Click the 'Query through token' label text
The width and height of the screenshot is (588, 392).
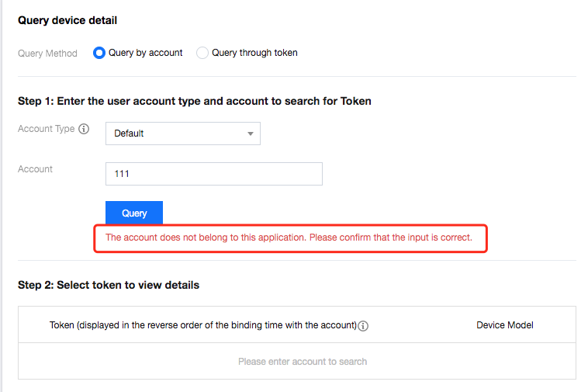click(x=254, y=53)
